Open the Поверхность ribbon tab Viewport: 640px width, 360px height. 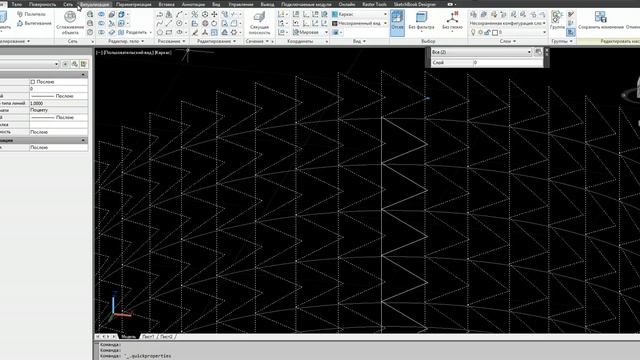click(x=42, y=4)
